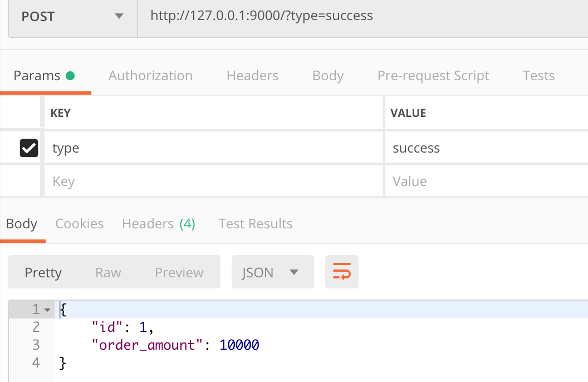Uncheck the type parameter checkbox
This screenshot has width=588, height=382.
coord(28,148)
